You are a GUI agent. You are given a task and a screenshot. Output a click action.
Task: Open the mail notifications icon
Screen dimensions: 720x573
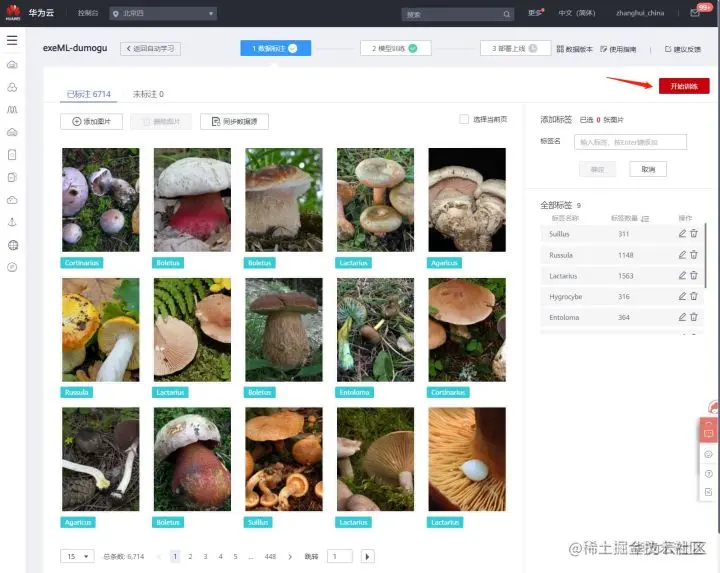click(695, 13)
